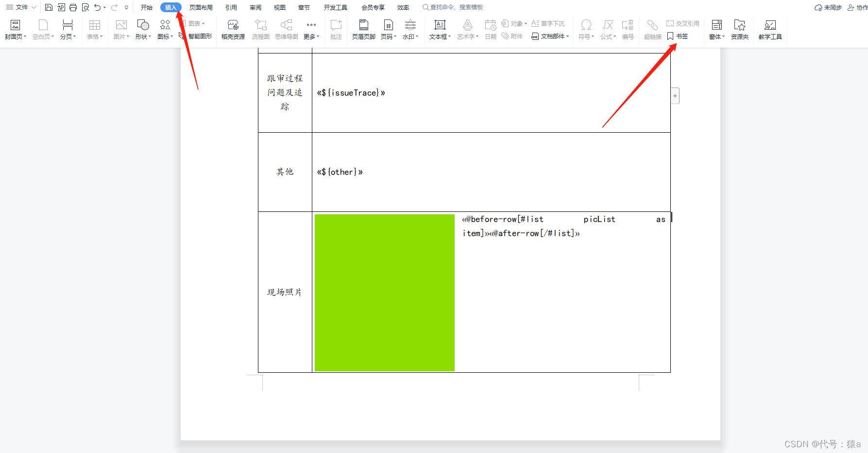Click the 公式 formula icon
The height and width of the screenshot is (453, 868).
point(608,25)
